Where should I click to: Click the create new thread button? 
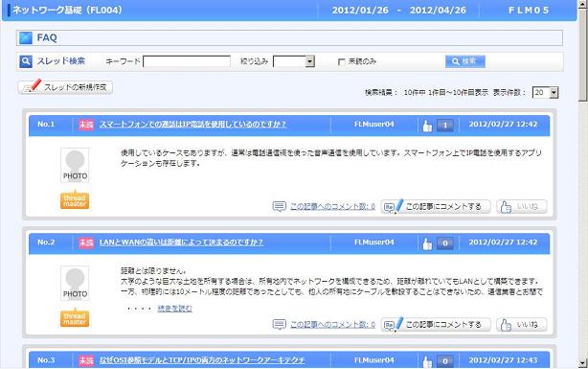click(x=65, y=87)
